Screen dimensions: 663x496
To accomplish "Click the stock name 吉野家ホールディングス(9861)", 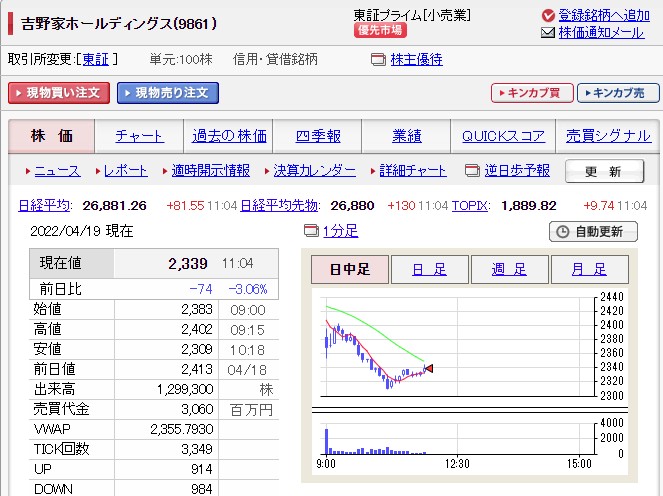I will (x=119, y=24).
